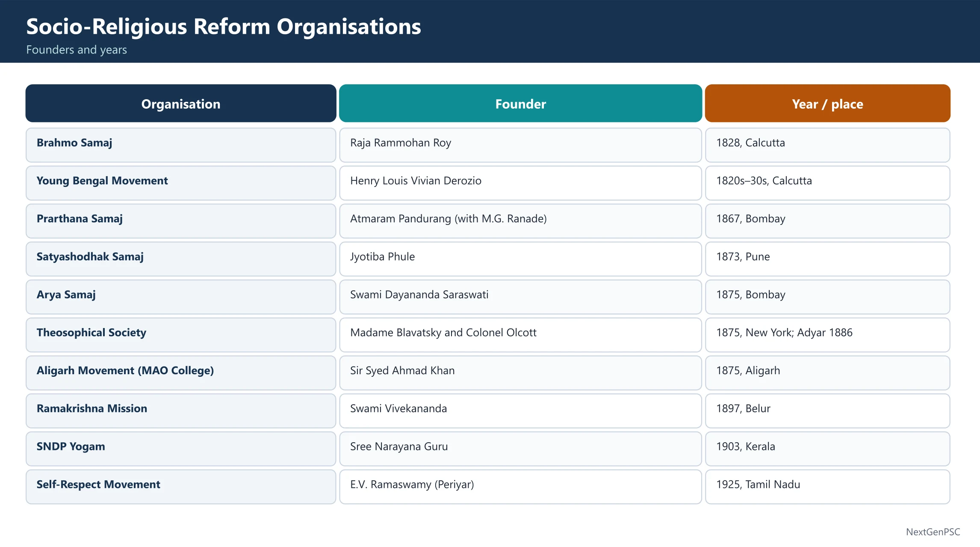Select the Theosophical Society cell
This screenshot has height=547, width=980.
181,335
